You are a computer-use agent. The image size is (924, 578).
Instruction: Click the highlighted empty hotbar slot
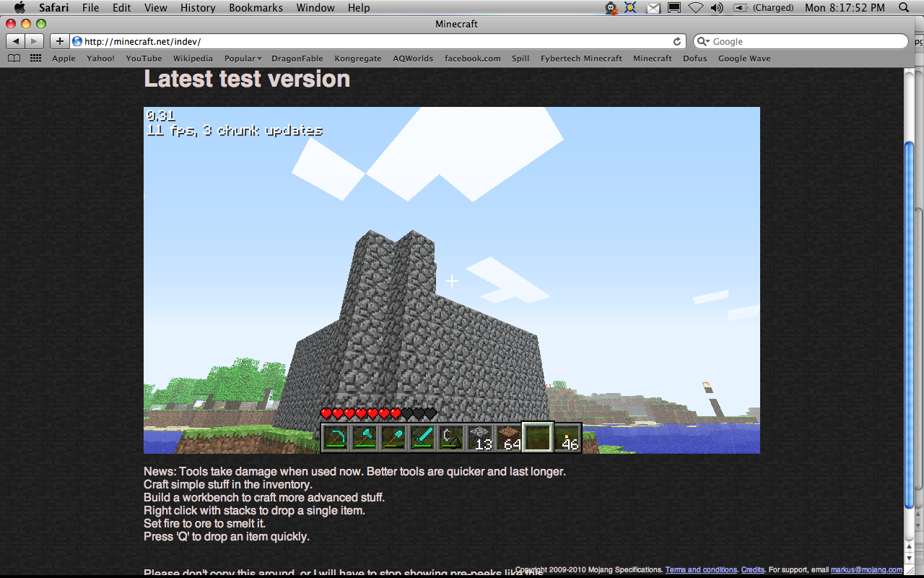coord(538,438)
